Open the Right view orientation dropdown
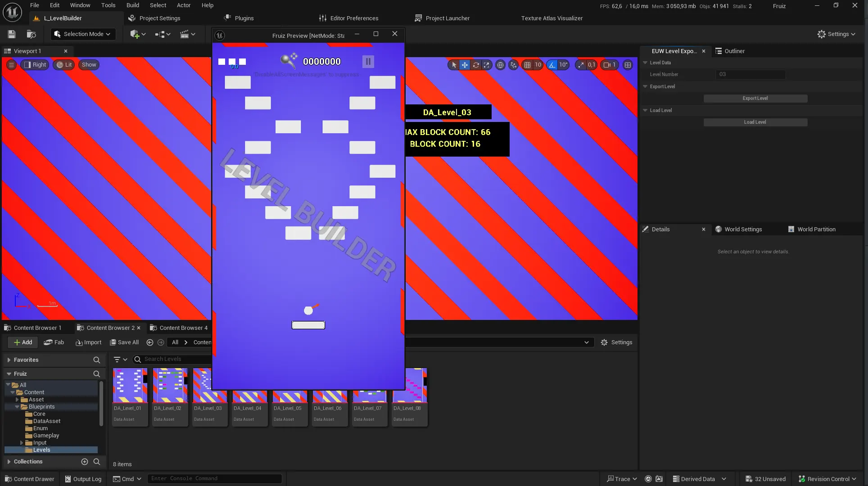Screen dimensions: 868x486 point(35,65)
